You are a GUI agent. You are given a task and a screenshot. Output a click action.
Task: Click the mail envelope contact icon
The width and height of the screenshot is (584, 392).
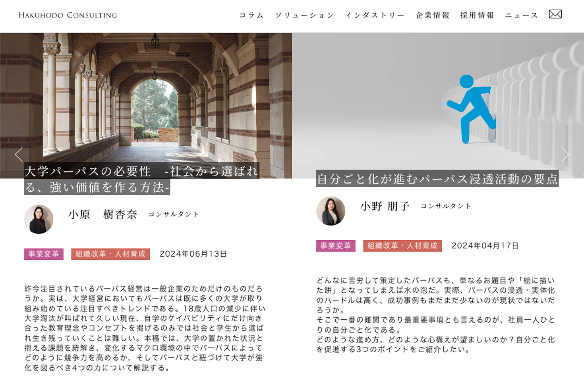pos(555,15)
